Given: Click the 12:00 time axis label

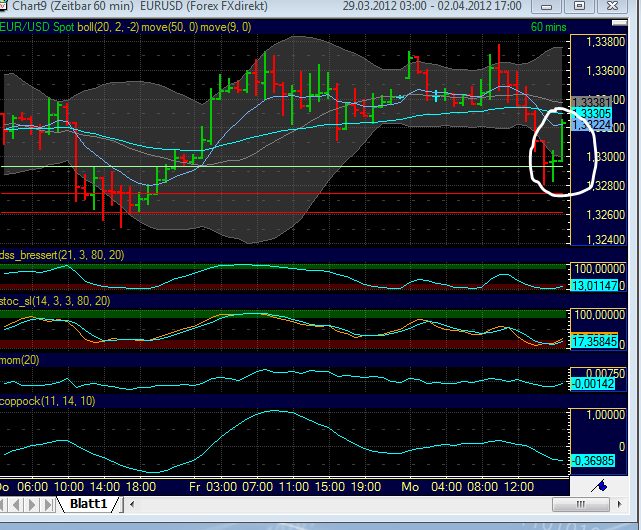Looking at the screenshot, I should point(519,487).
